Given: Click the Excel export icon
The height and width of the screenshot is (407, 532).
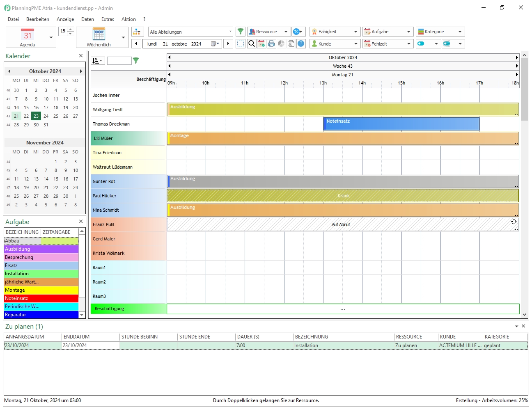Looking at the screenshot, I should [291, 43].
